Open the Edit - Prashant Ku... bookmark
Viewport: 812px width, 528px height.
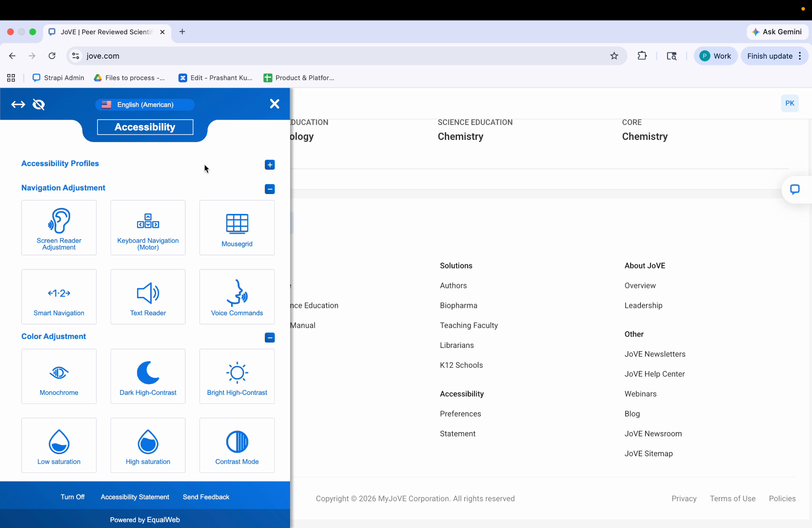216,78
